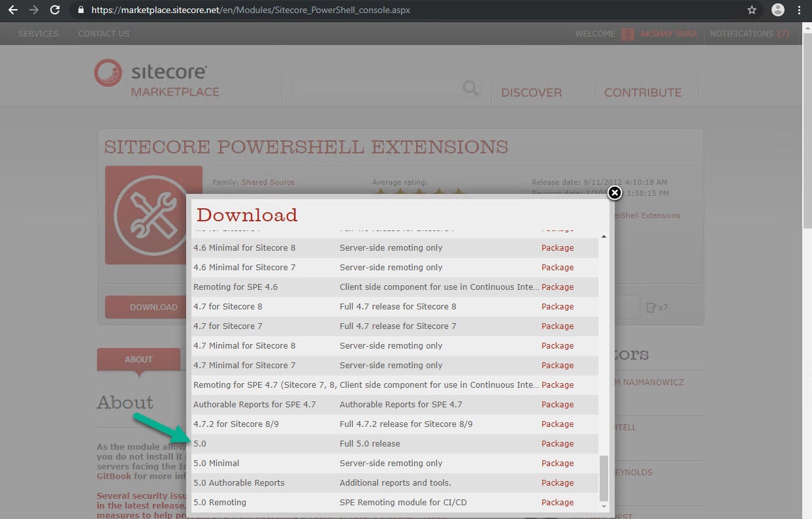The width and height of the screenshot is (812, 519).
Task: Download Package for 4.7 for Sitecore 7
Action: 557,326
